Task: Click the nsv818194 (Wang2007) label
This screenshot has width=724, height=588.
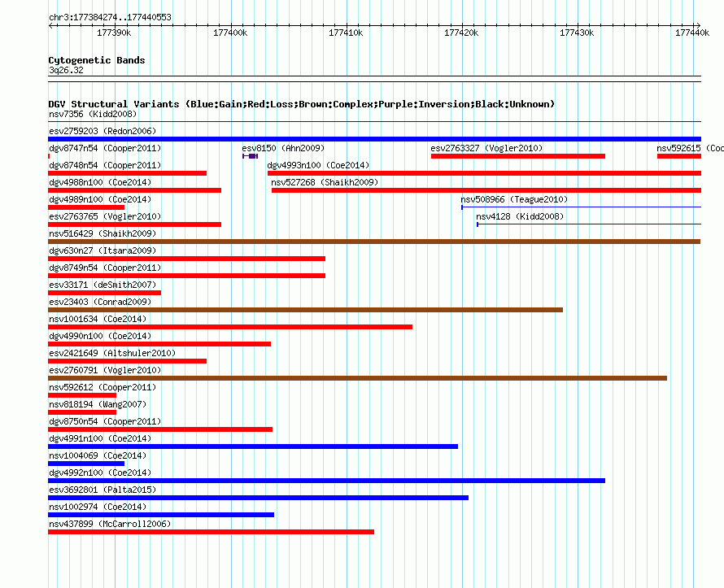Action: [98, 404]
